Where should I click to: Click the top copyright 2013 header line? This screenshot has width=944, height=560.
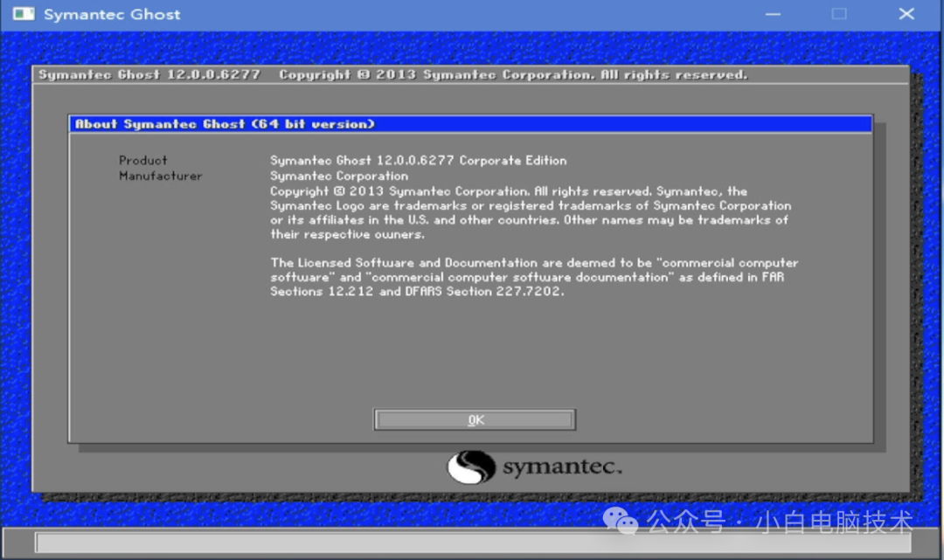pyautogui.click(x=513, y=74)
